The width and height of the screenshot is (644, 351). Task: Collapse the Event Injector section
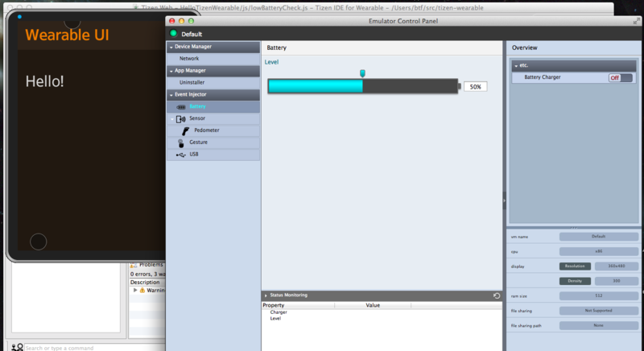[171, 95]
